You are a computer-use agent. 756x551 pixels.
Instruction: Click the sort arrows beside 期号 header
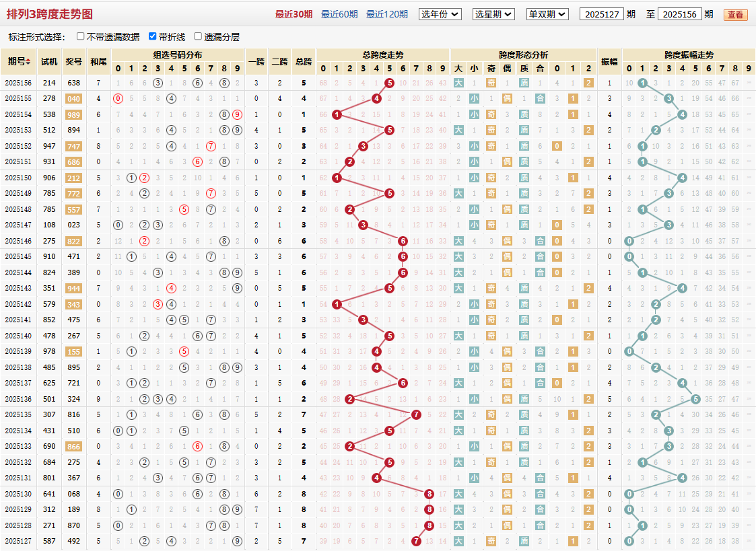[x=28, y=62]
